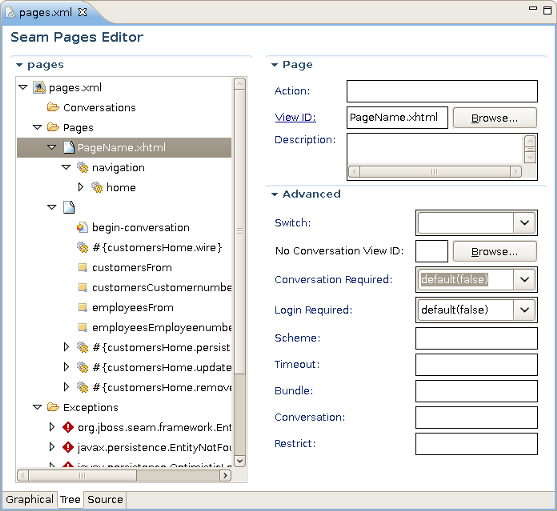Screen dimensions: 557x511
Task: Click the Conversation input field
Action: (476, 417)
